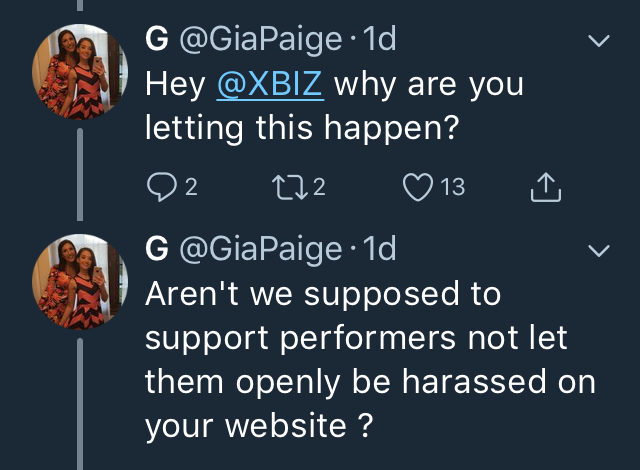640x470 pixels.
Task: Reply to the "Hey @XBIZ" tweet
Action: [x=162, y=187]
